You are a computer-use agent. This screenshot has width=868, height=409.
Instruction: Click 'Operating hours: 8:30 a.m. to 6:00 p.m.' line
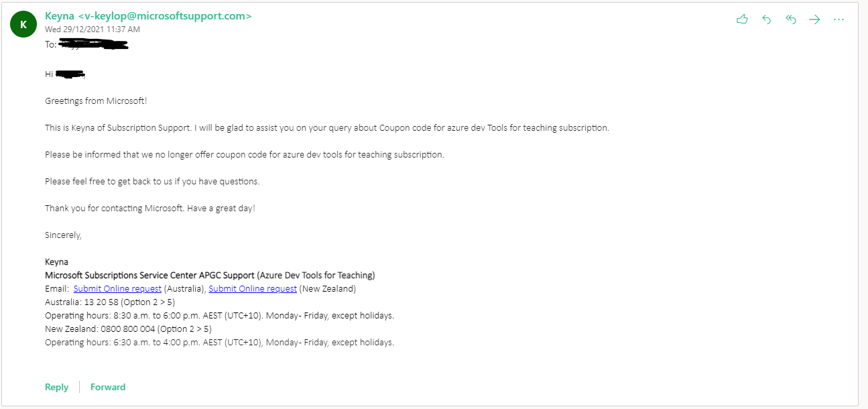click(x=219, y=316)
